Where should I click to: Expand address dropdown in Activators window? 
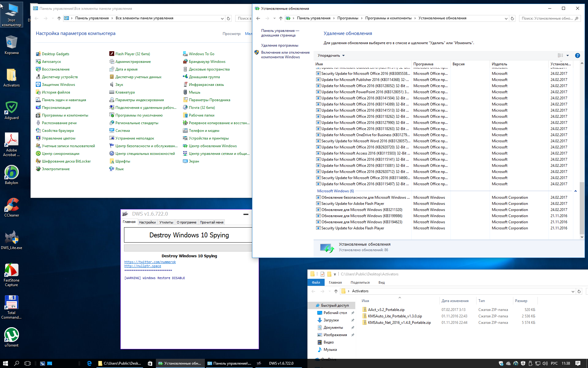pos(573,291)
